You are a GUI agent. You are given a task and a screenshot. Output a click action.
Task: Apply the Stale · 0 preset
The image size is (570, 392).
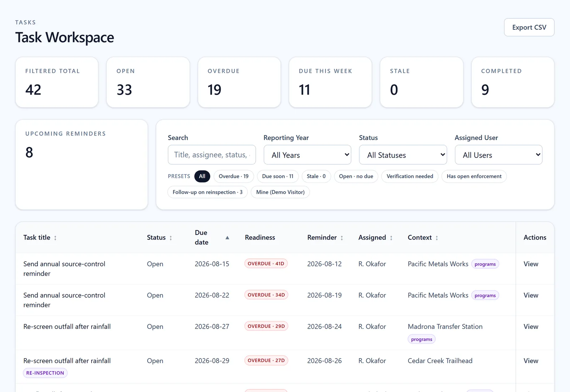click(x=316, y=176)
